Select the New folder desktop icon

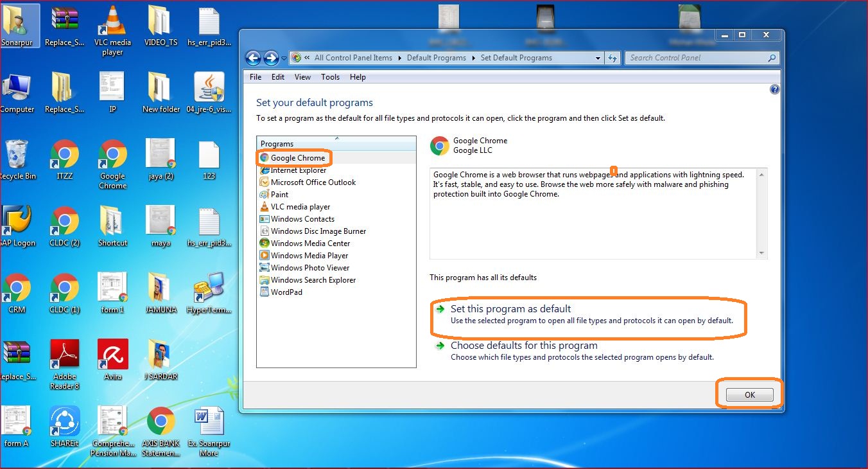tap(161, 93)
